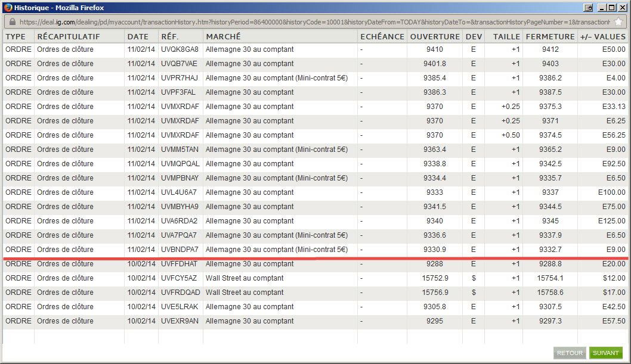The height and width of the screenshot is (364, 631).
Task: Click the E125.00 profit value
Action: (x=612, y=221)
